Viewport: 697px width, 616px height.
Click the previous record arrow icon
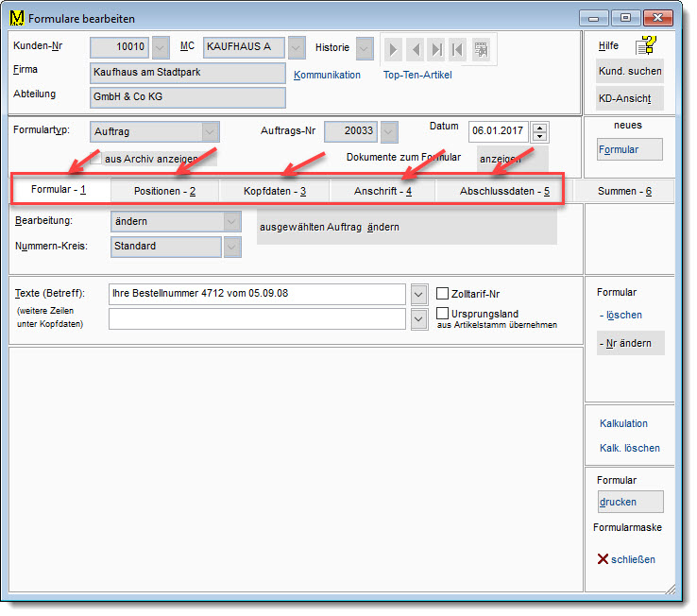click(x=415, y=49)
